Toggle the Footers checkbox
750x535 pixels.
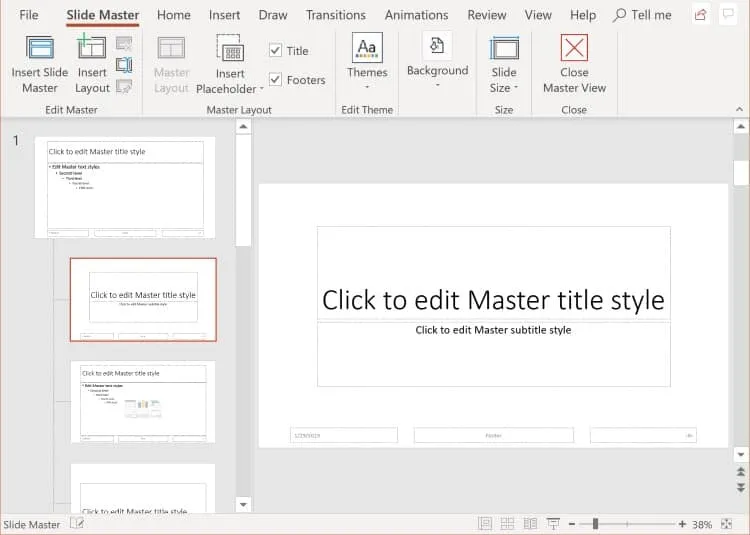276,79
